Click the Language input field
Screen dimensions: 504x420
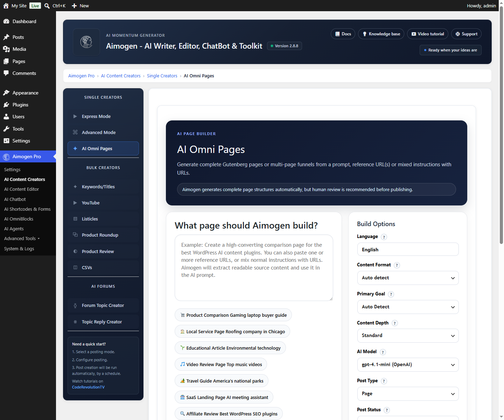(408, 250)
